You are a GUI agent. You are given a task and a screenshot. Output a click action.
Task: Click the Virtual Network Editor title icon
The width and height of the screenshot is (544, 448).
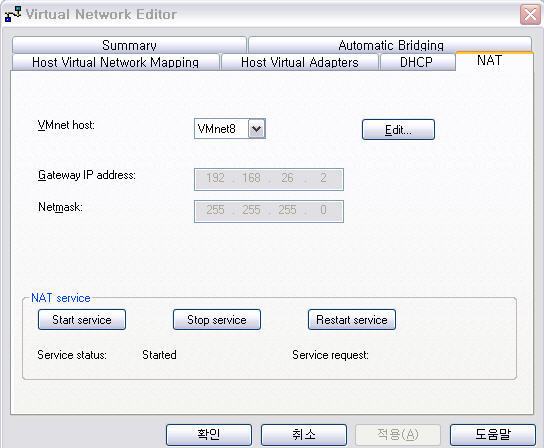click(13, 14)
